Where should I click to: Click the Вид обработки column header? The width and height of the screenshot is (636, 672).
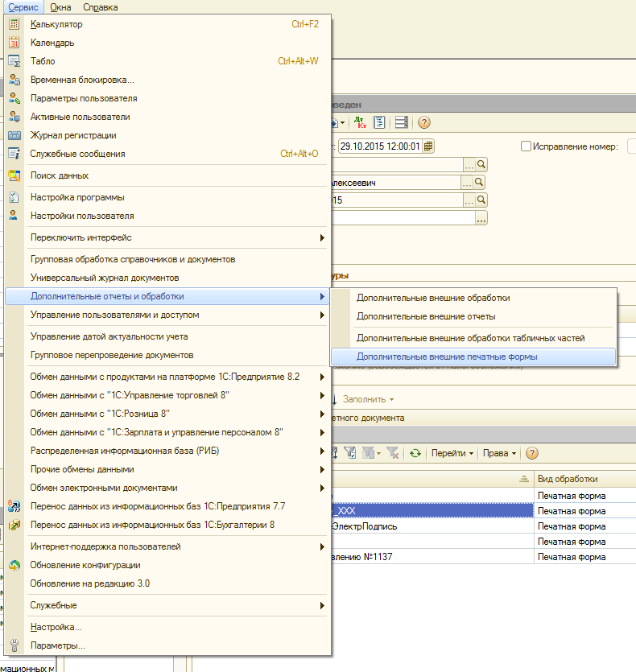pos(568,478)
